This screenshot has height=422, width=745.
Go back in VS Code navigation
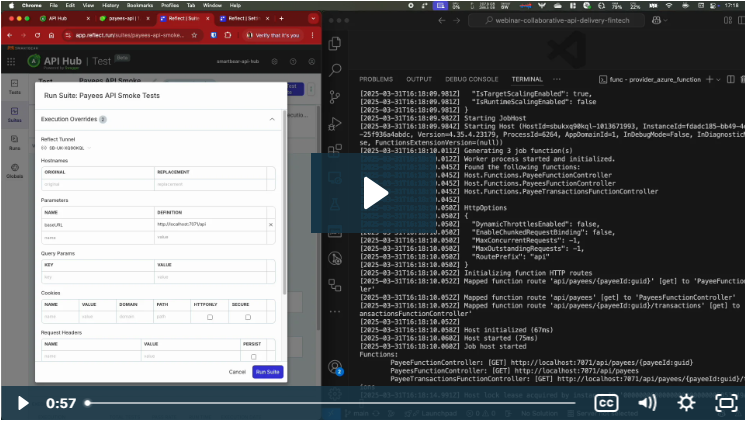point(442,20)
